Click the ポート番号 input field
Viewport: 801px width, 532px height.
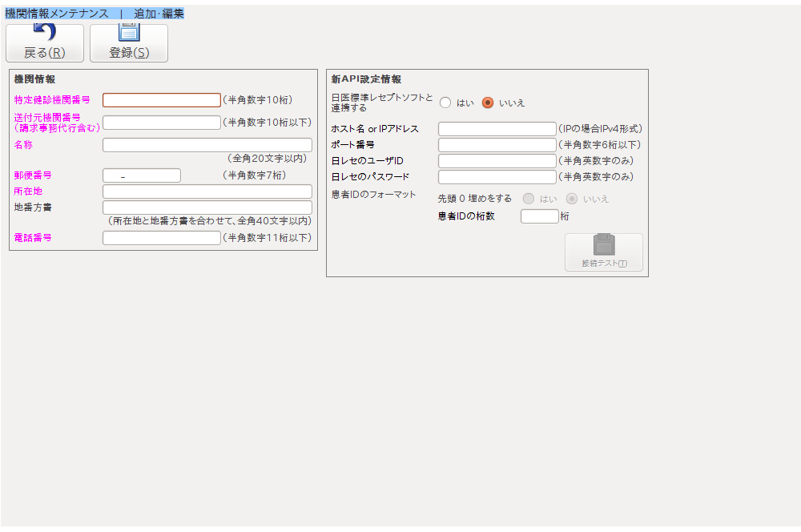click(497, 145)
